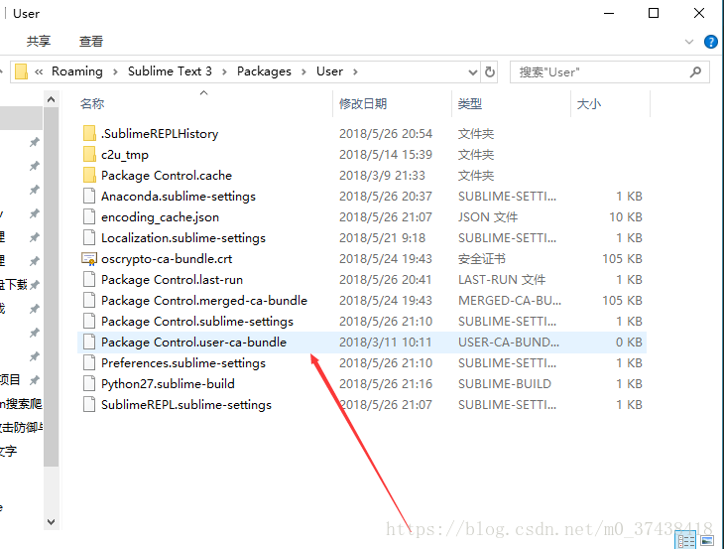Select file name Package Control.user-ca-bundle
724x549 pixels.
194,342
